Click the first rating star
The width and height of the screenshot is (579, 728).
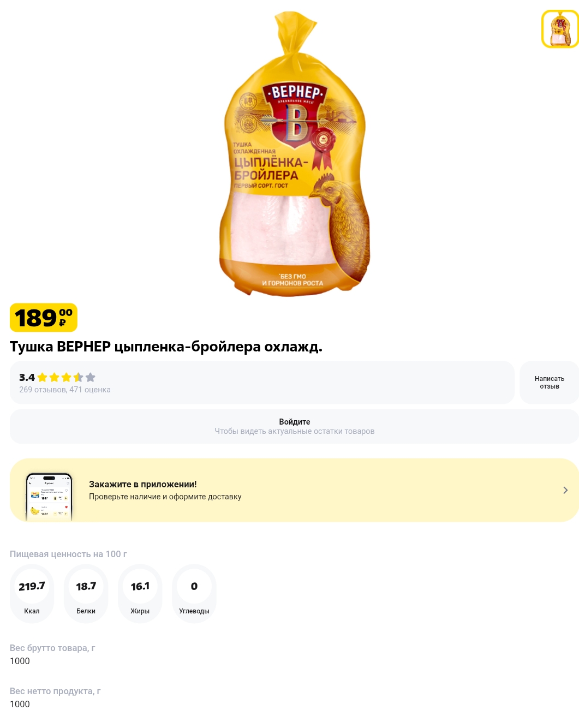click(43, 377)
